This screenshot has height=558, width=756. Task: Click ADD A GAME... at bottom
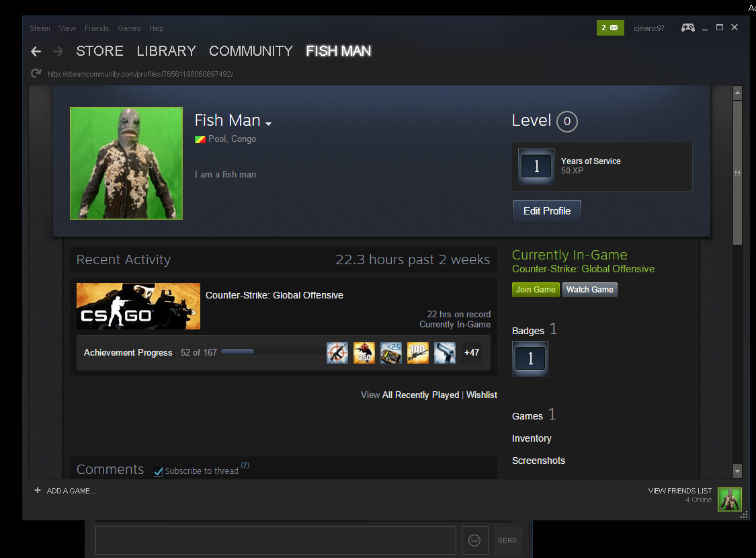pos(71,491)
